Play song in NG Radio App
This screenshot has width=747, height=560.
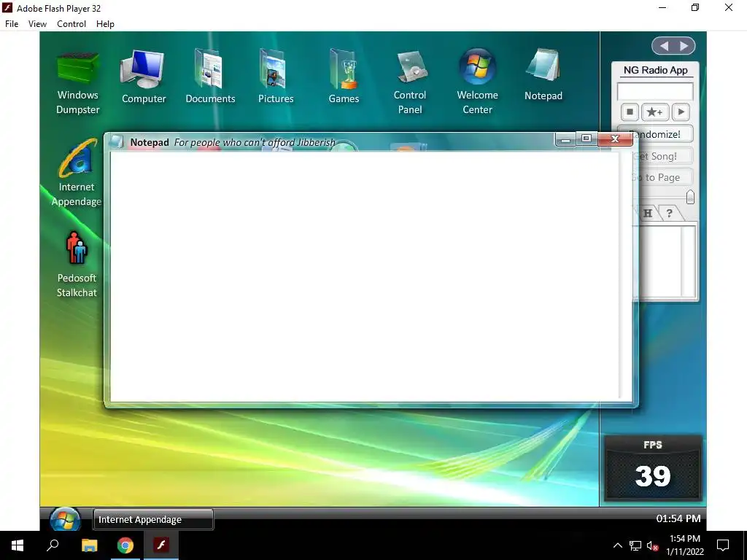point(681,112)
